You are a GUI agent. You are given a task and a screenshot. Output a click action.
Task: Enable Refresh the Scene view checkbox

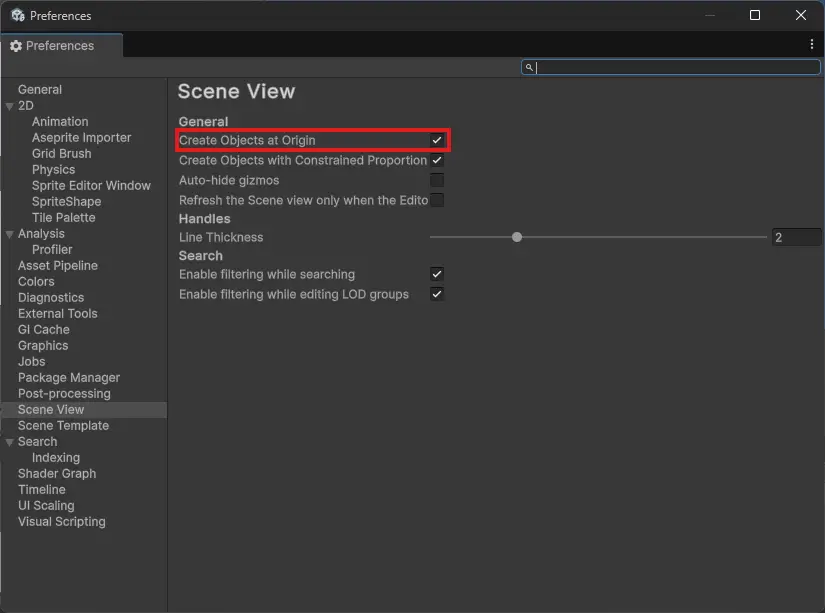click(x=437, y=200)
